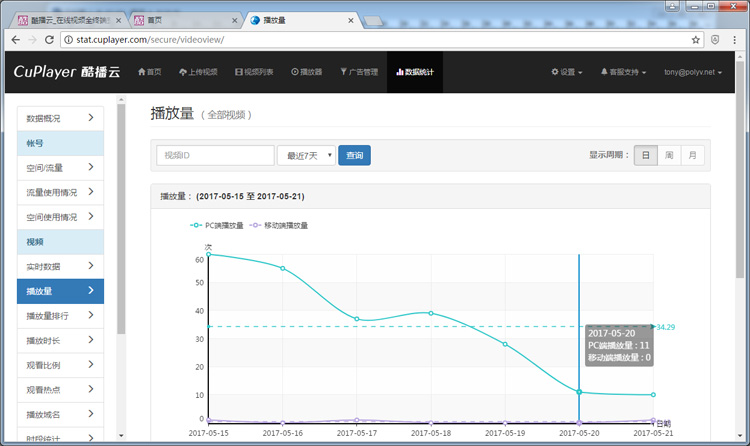Open the Chrome menu icon
Viewport: 750px width, 446px height.
(x=736, y=40)
